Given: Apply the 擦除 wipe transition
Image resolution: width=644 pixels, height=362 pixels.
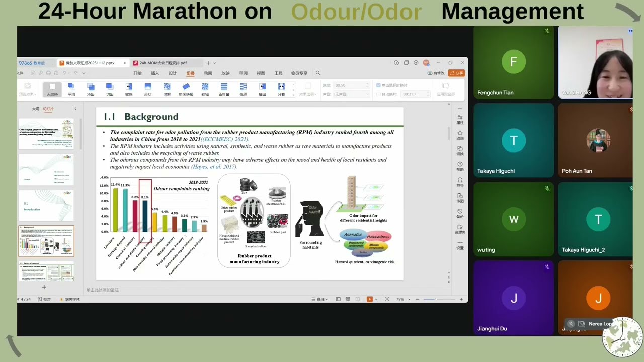Looking at the screenshot, I should click(129, 89).
